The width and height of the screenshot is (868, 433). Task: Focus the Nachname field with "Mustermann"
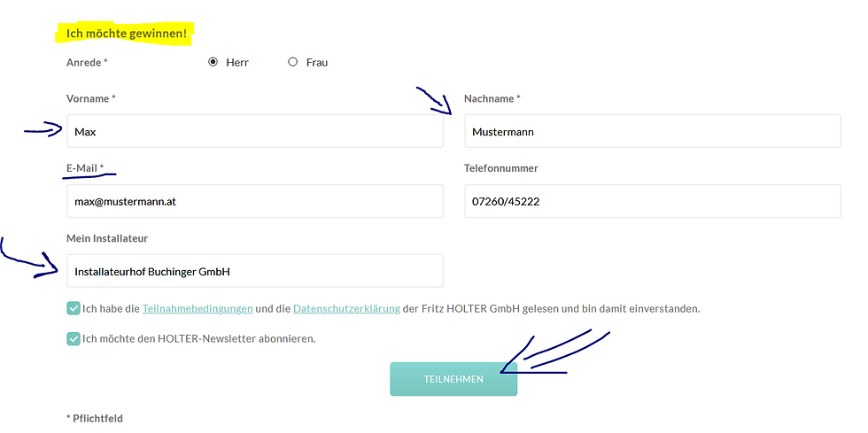point(652,131)
